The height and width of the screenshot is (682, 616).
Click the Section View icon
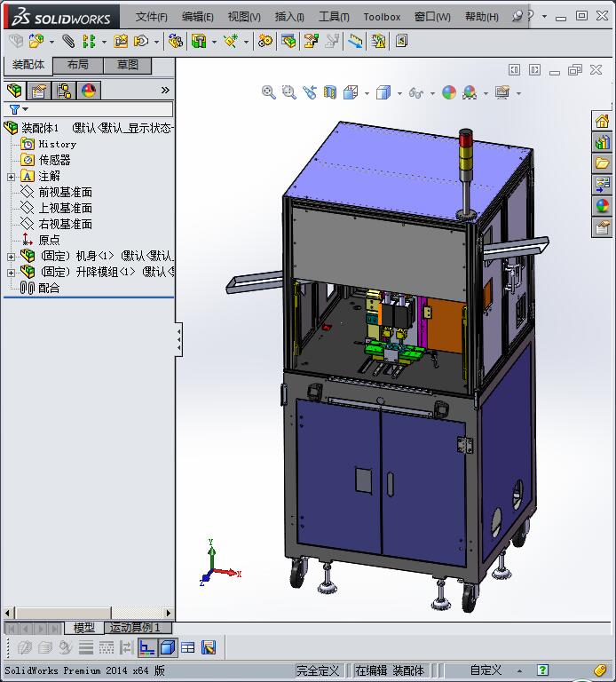pyautogui.click(x=330, y=92)
